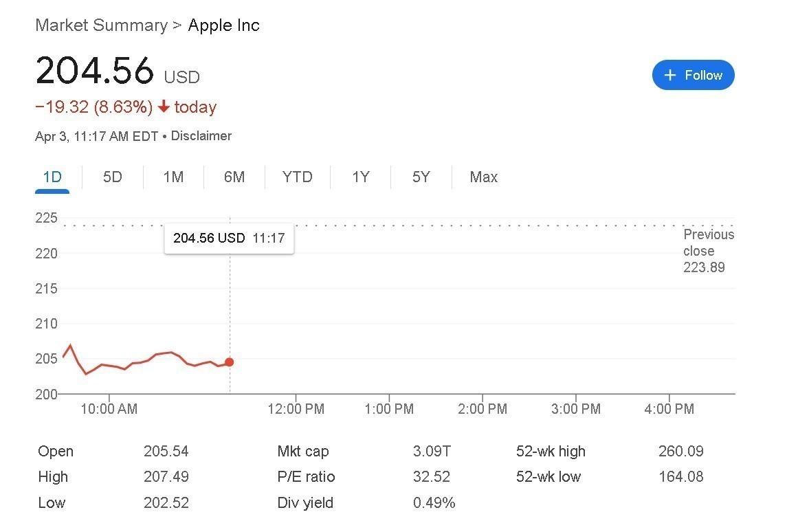
Task: Select the YTD chart tab
Action: click(297, 177)
